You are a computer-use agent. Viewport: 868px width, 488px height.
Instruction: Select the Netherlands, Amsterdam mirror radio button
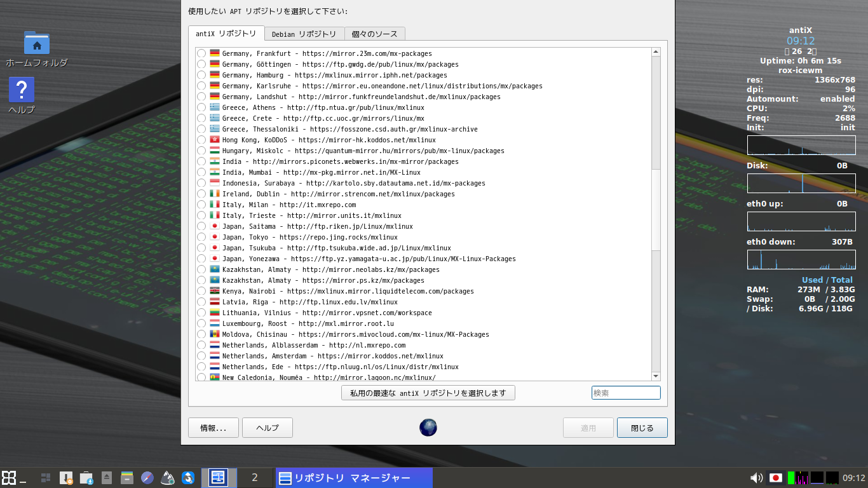click(201, 356)
